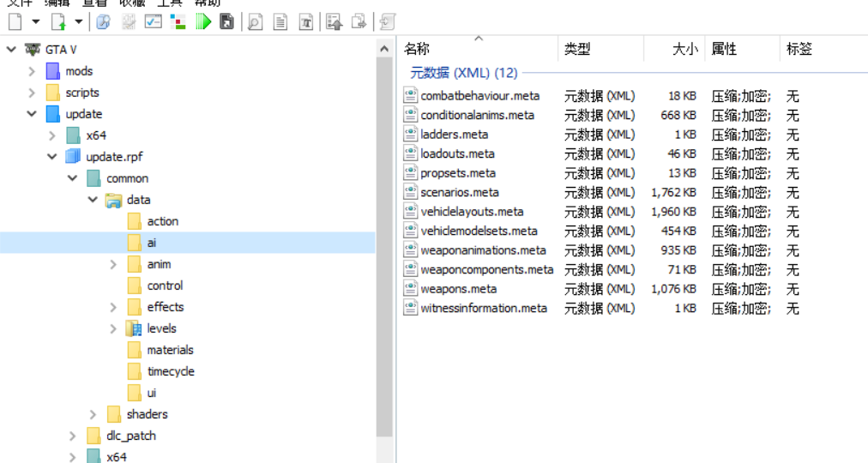
Task: Select witnessinformation.meta file
Action: [x=484, y=308]
